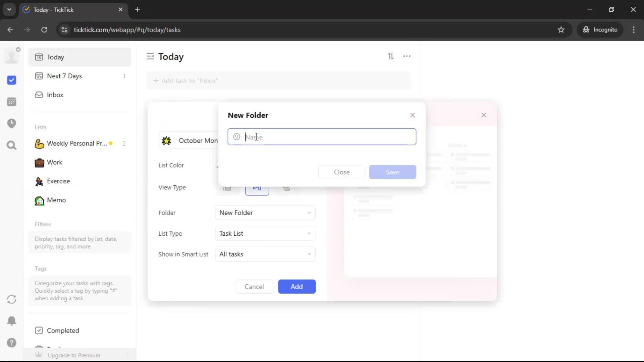Image resolution: width=644 pixels, height=362 pixels.
Task: Click the Sync icon in left rail
Action: point(12,299)
